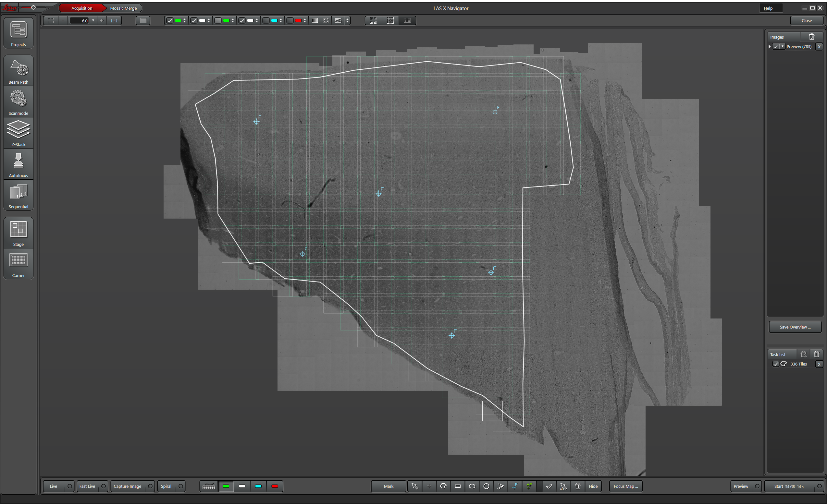Viewport: 827px width, 504px height.
Task: Click the Save Overview button
Action: coord(795,327)
